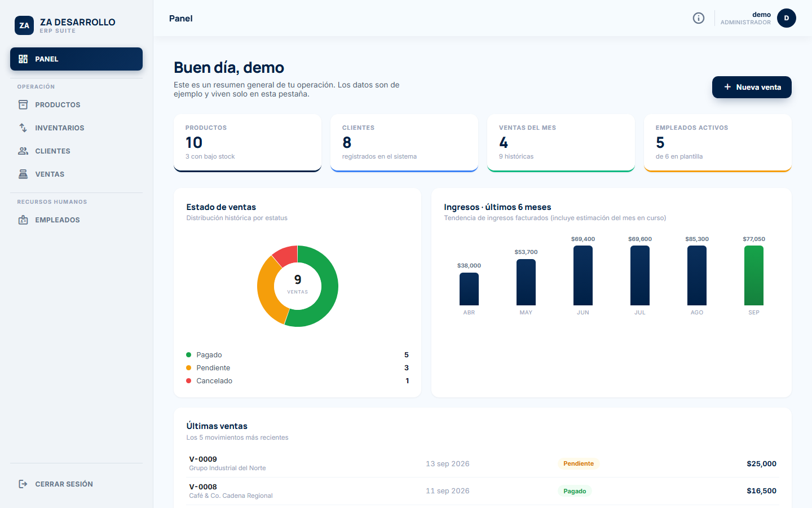The width and height of the screenshot is (812, 508).
Task: Create a new sale with Nueva venta
Action: (752, 87)
